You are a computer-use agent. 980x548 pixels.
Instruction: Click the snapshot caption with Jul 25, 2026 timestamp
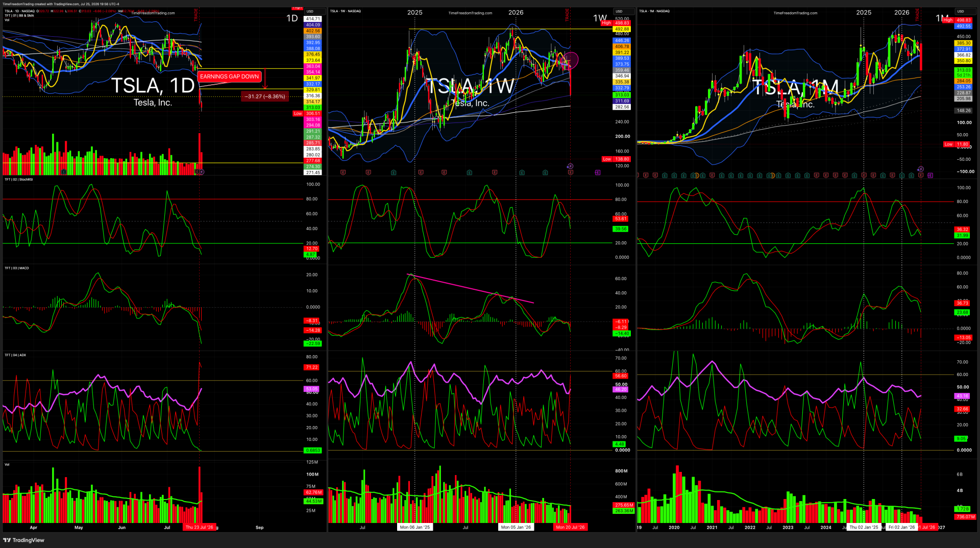[61, 4]
